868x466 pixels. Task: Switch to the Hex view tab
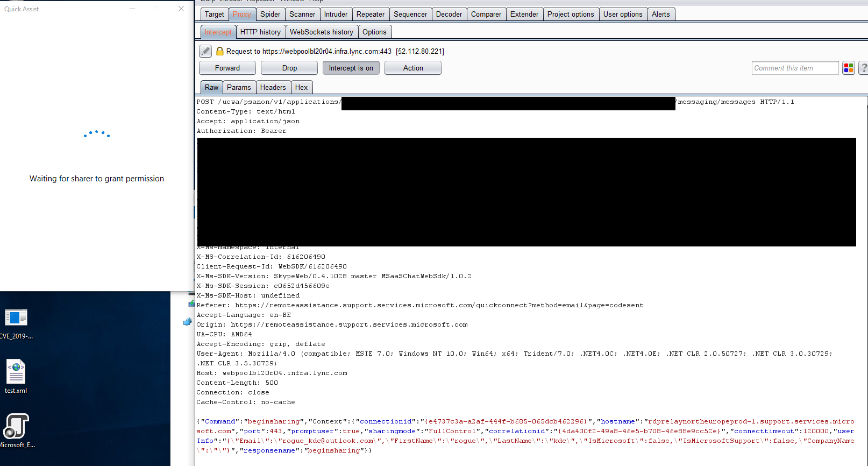pyautogui.click(x=302, y=87)
